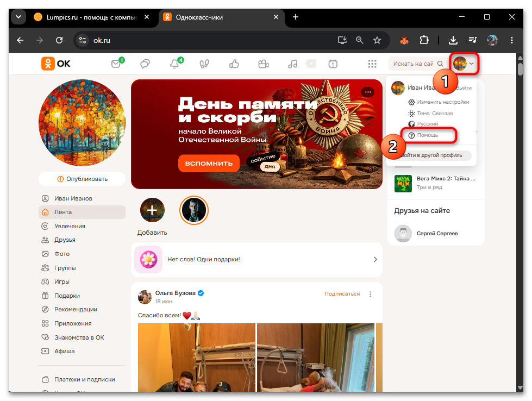
Task: Open the banner three-dots menu
Action: point(368,92)
